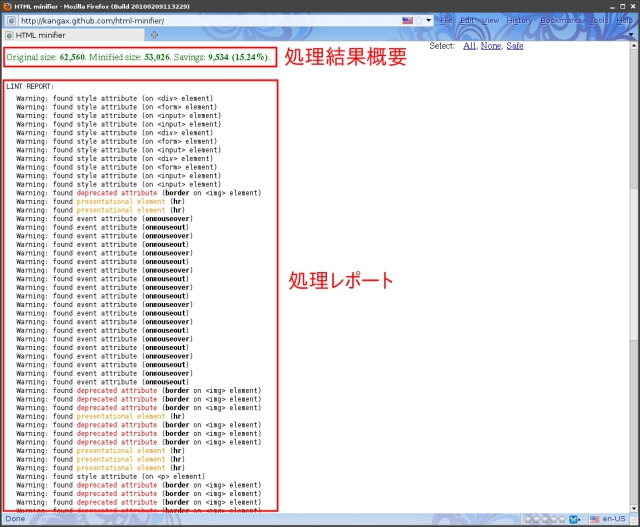Rate with the fifth star in status bar

[562, 519]
